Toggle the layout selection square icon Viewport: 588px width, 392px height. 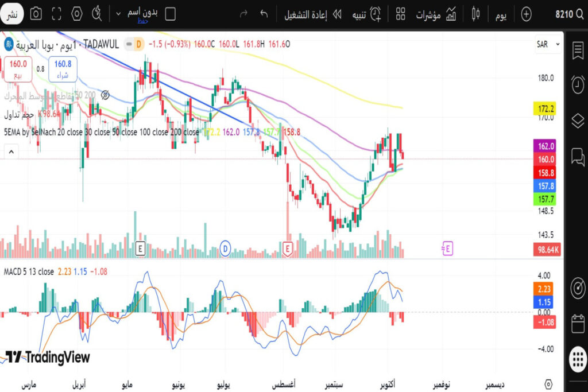pyautogui.click(x=170, y=13)
